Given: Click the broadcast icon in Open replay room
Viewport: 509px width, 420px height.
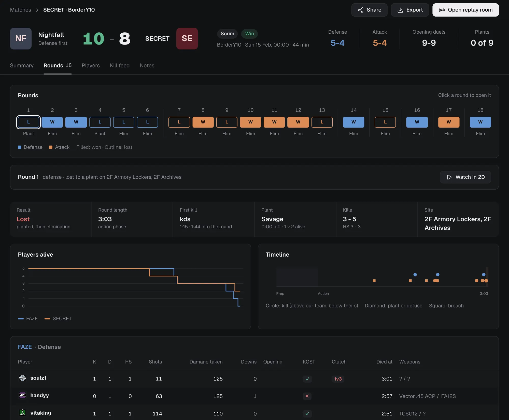Looking at the screenshot, I should 442,10.
